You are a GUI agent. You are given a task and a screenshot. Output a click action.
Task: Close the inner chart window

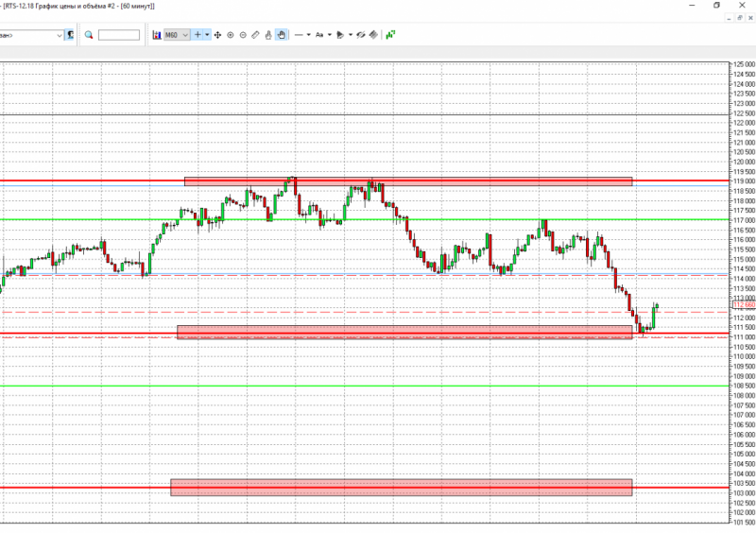pyautogui.click(x=750, y=18)
